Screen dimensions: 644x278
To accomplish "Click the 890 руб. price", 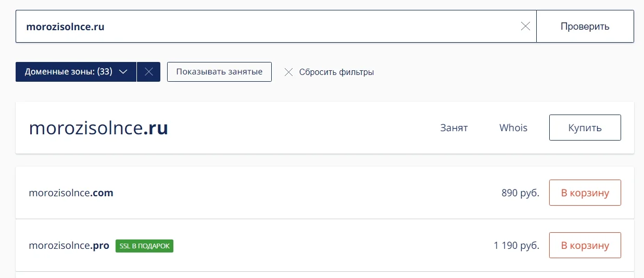I will pos(520,193).
